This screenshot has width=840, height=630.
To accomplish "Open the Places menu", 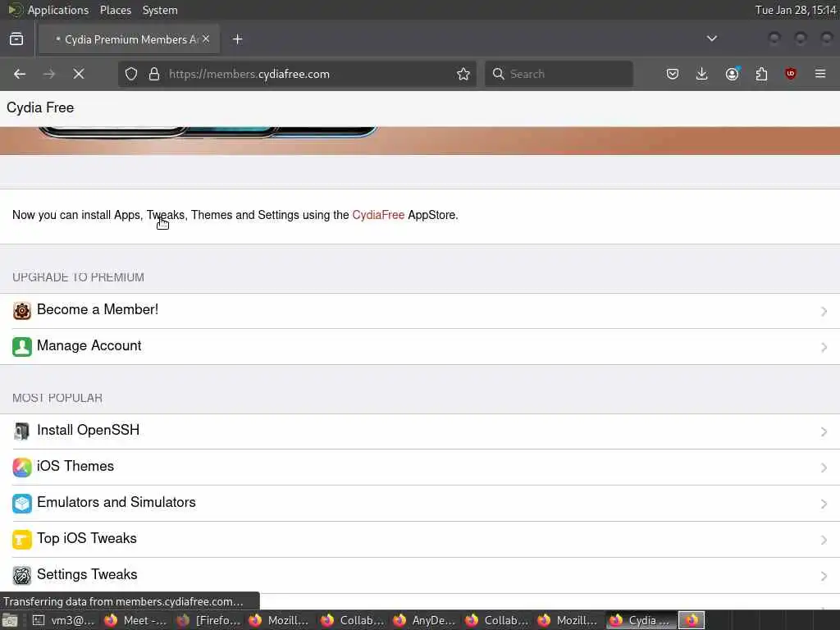I will (115, 10).
